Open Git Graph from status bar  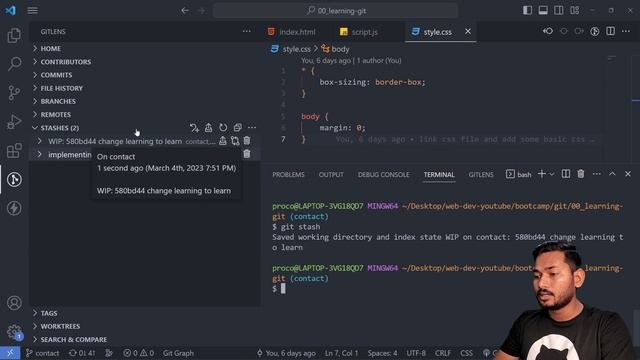pos(178,353)
